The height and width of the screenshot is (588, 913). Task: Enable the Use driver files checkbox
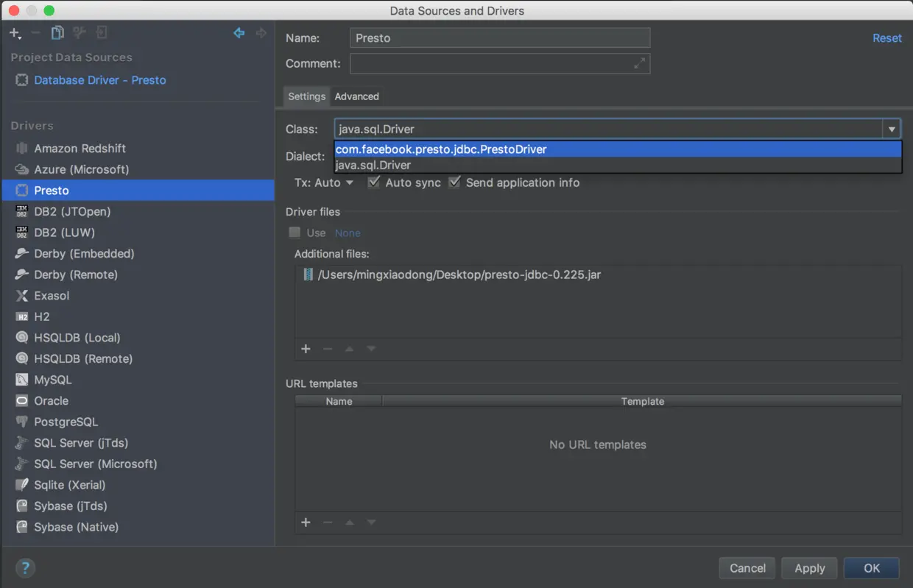(295, 233)
